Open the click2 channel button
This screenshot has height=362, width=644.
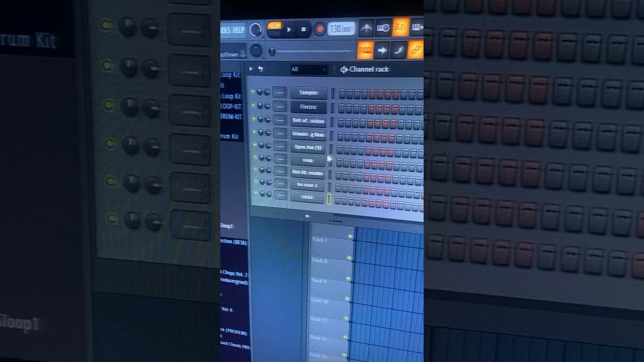point(307,197)
